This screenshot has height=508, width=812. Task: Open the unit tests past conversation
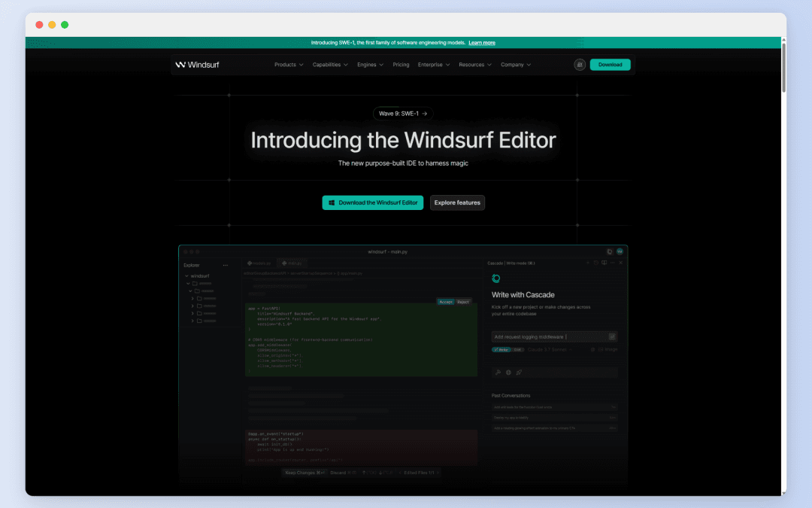(x=554, y=407)
